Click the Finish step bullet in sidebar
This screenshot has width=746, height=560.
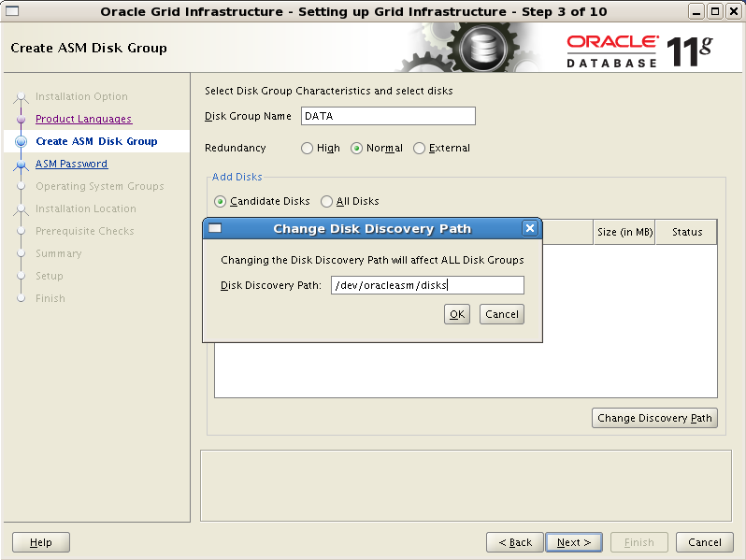coord(21,298)
